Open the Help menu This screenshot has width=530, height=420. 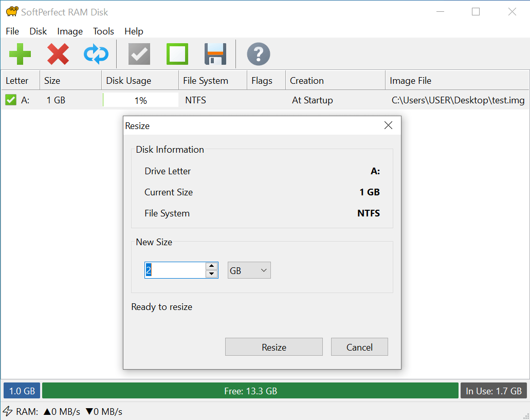(x=134, y=31)
